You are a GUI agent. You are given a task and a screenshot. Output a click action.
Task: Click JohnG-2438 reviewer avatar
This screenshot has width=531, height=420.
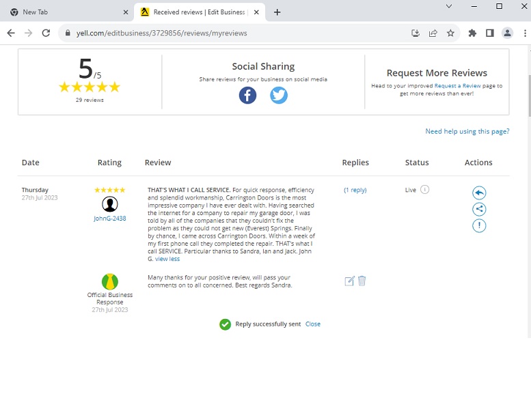[110, 204]
